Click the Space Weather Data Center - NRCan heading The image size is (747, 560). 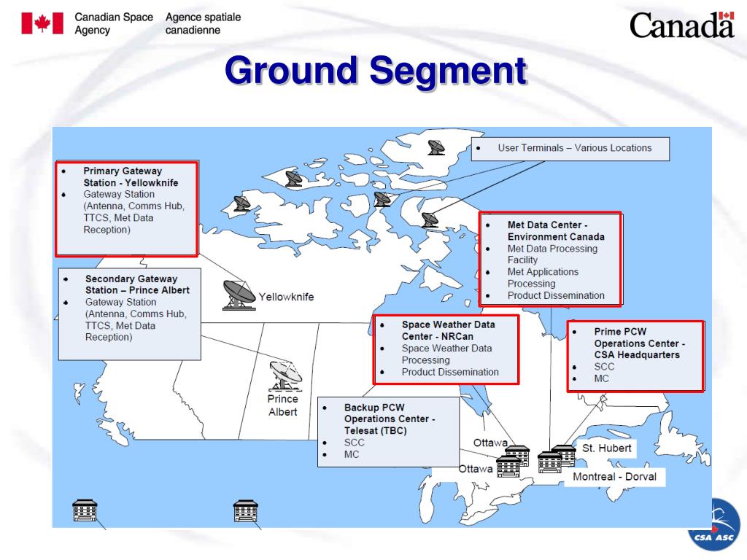(449, 330)
